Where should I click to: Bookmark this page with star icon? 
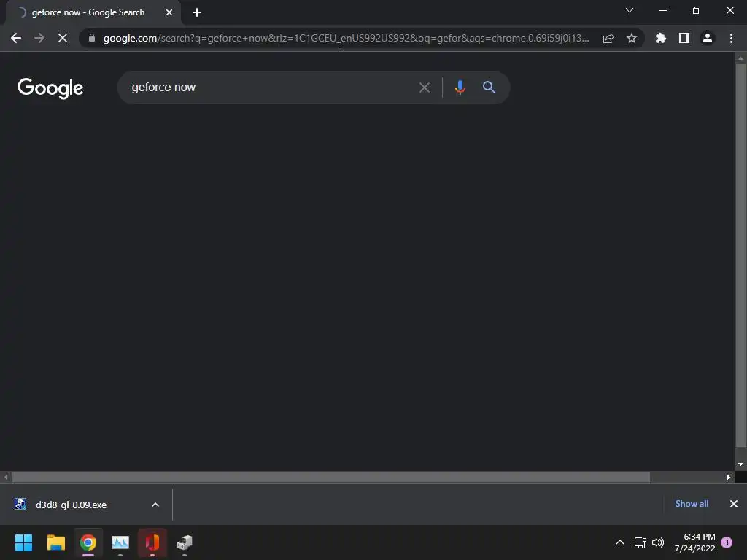[632, 38]
